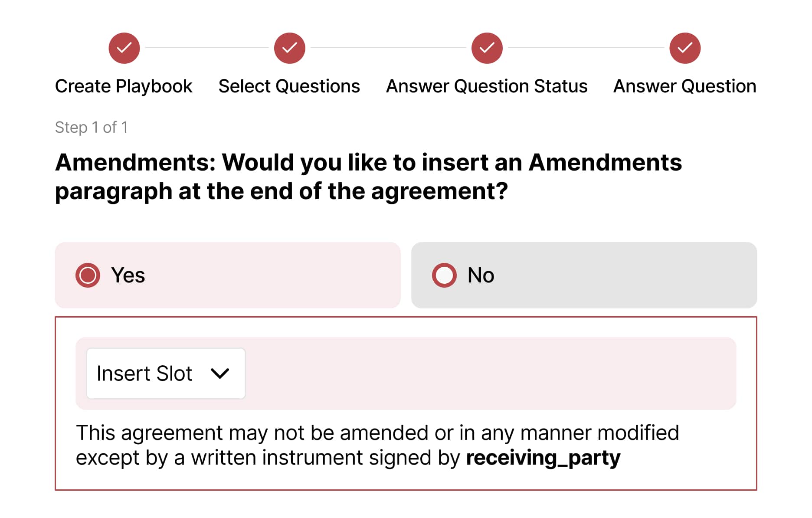812x518 pixels.
Task: Click the Answer Question checkmark icon
Action: [x=684, y=48]
